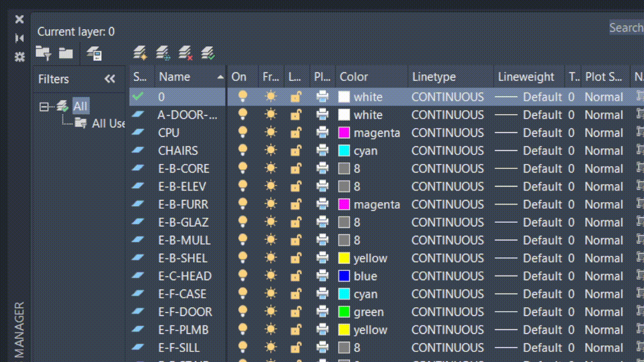Hide the E-B-FURR layer via bulb
The image size is (644, 362).
[243, 204]
